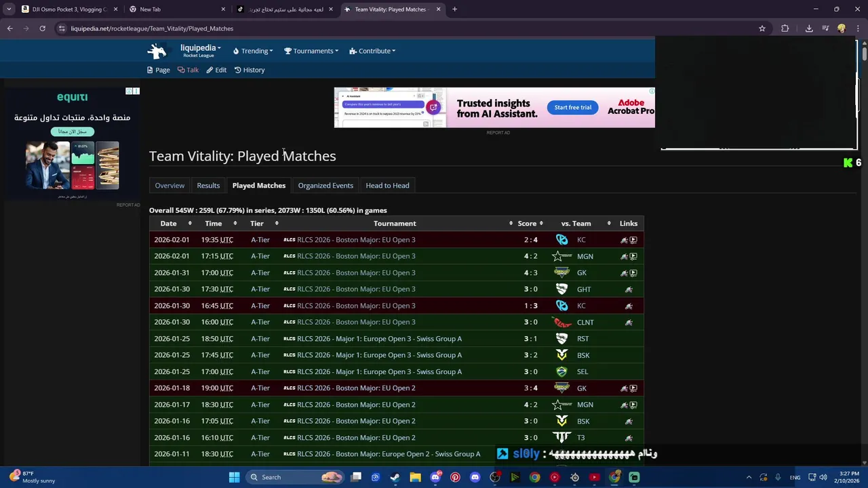Screen dimensions: 868x488
Task: Open T3 team logo
Action: pyautogui.click(x=561, y=438)
